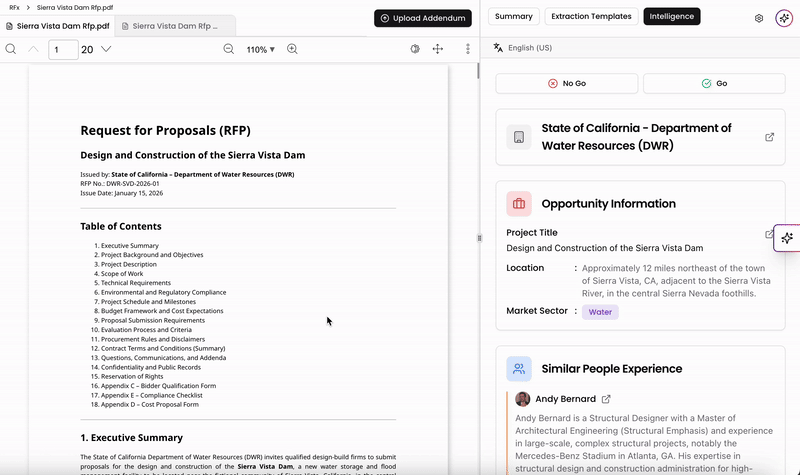Screen dimensions: 800x475
Task: Click the 'Issue Date: January 15, 2026' line
Action: 121,193
